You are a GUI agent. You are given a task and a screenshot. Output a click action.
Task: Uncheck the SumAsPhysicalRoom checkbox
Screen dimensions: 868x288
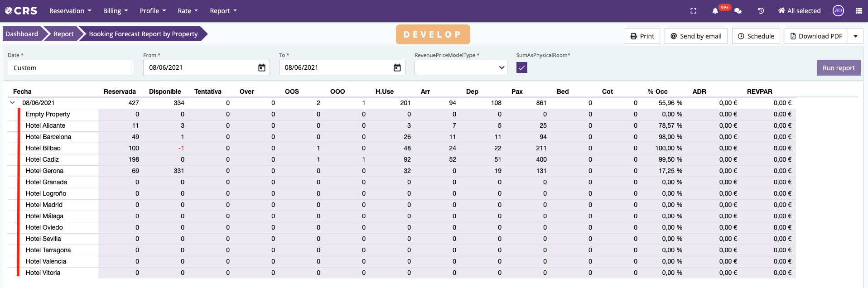tap(522, 67)
